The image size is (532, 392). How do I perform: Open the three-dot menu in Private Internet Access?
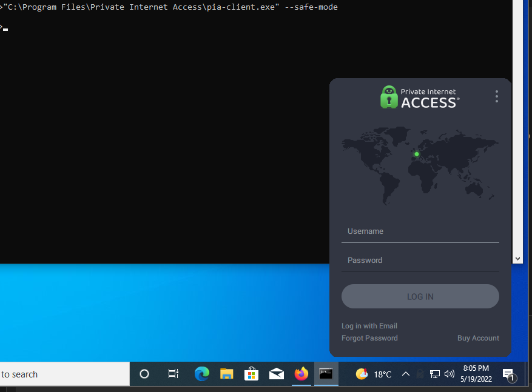497,96
